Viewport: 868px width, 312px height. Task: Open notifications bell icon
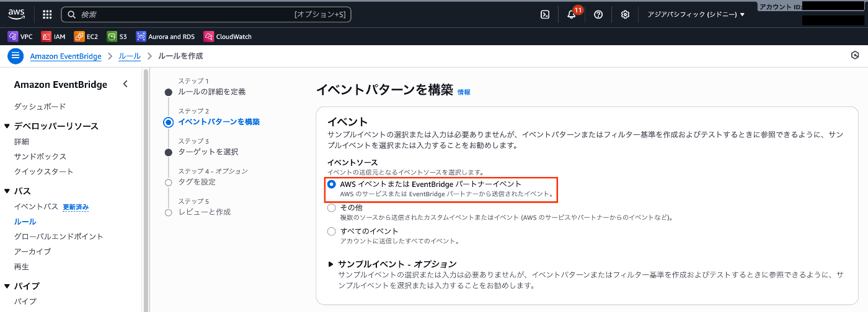coord(572,14)
